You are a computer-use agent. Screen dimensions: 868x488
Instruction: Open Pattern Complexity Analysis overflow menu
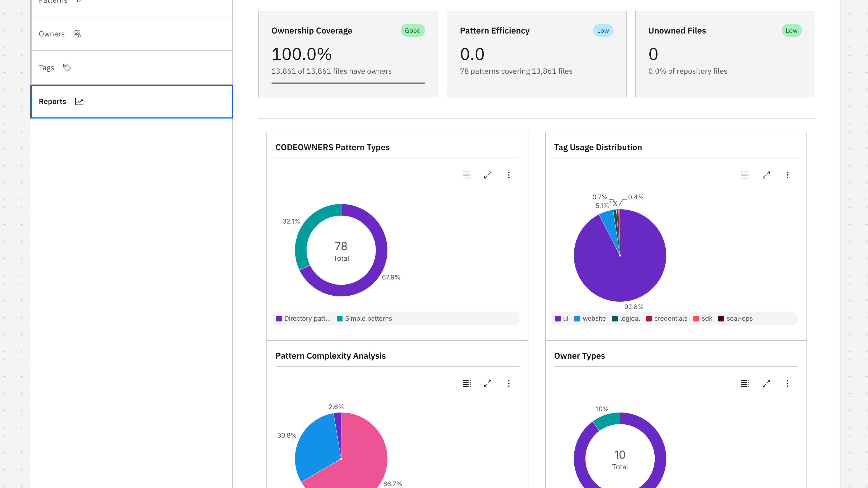click(508, 383)
